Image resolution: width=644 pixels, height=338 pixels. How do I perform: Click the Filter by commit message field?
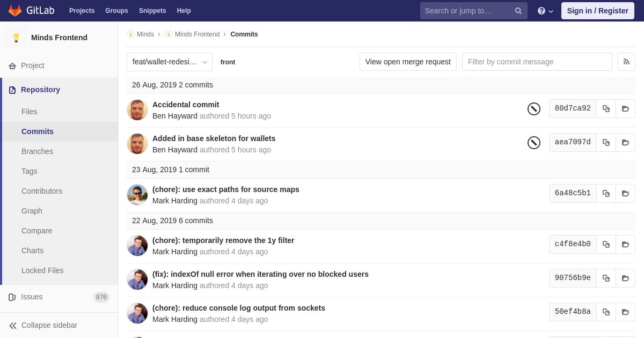[x=537, y=62]
